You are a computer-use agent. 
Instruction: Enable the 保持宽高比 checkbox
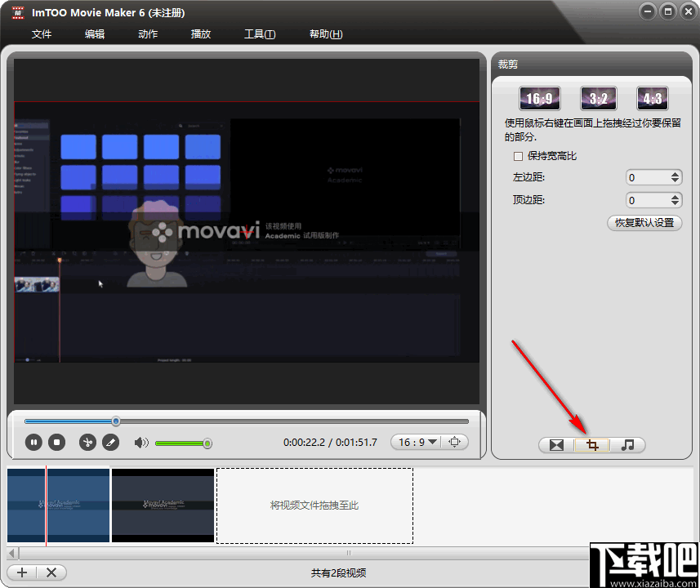click(519, 155)
